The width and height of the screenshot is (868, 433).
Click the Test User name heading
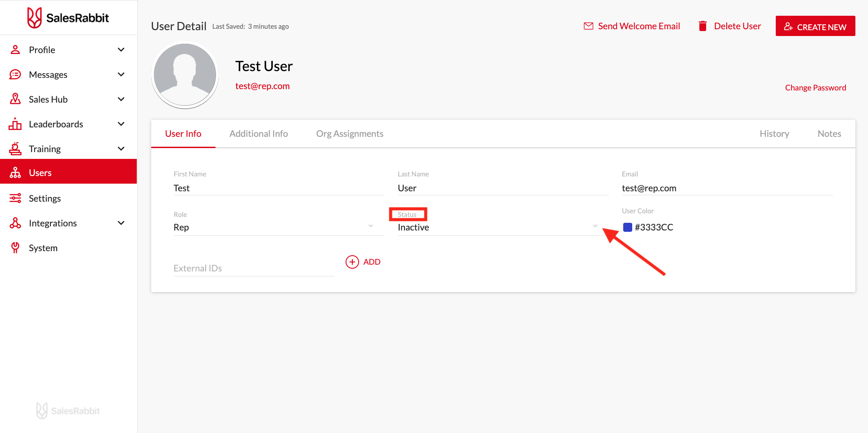click(x=264, y=66)
